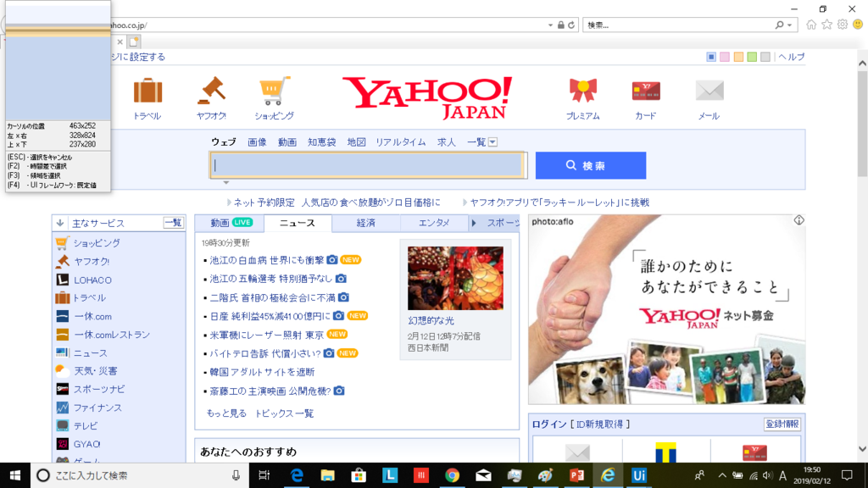
Task: Click the もっと見る link
Action: [x=226, y=413]
